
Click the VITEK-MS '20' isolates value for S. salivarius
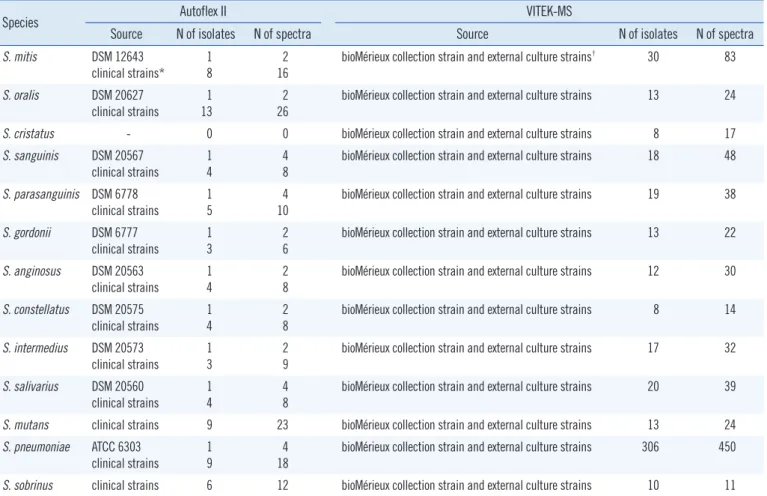pyautogui.click(x=653, y=386)
